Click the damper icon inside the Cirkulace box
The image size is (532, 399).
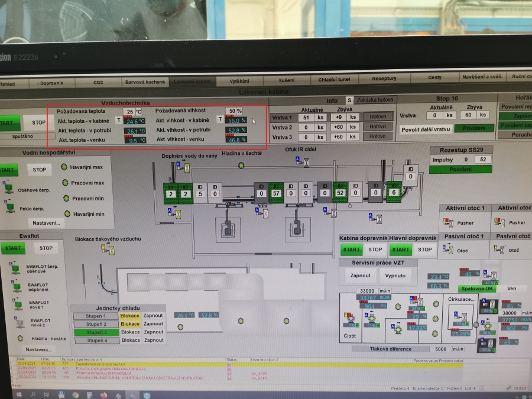tap(461, 317)
